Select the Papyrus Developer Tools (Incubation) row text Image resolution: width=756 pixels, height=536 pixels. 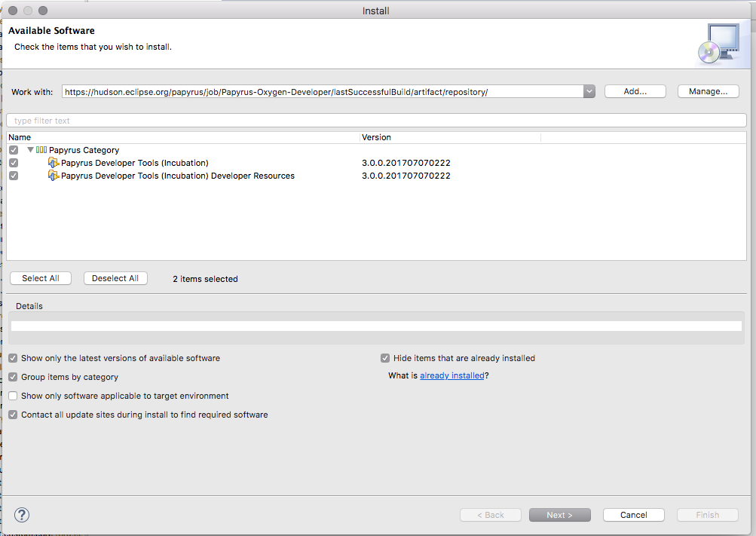[134, 163]
